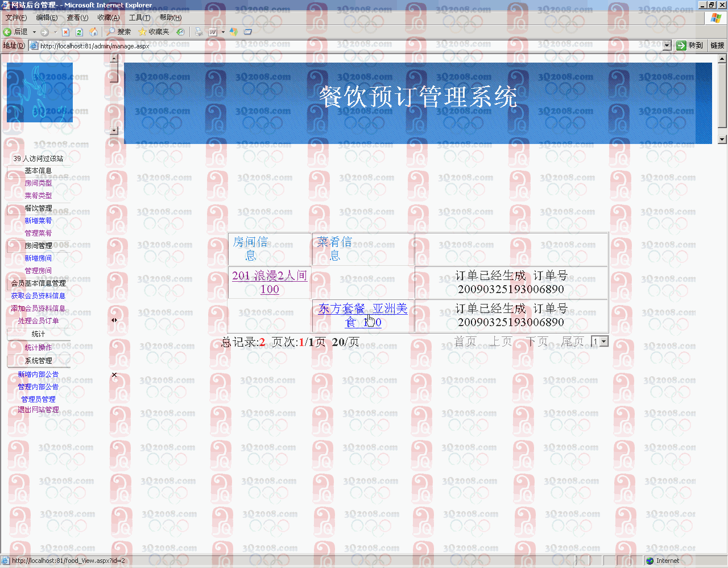Click the Stop loading icon
The image size is (728, 568).
tap(66, 32)
